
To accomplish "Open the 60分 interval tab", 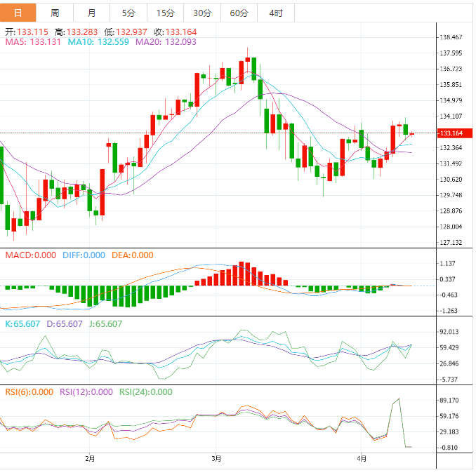I will [239, 13].
